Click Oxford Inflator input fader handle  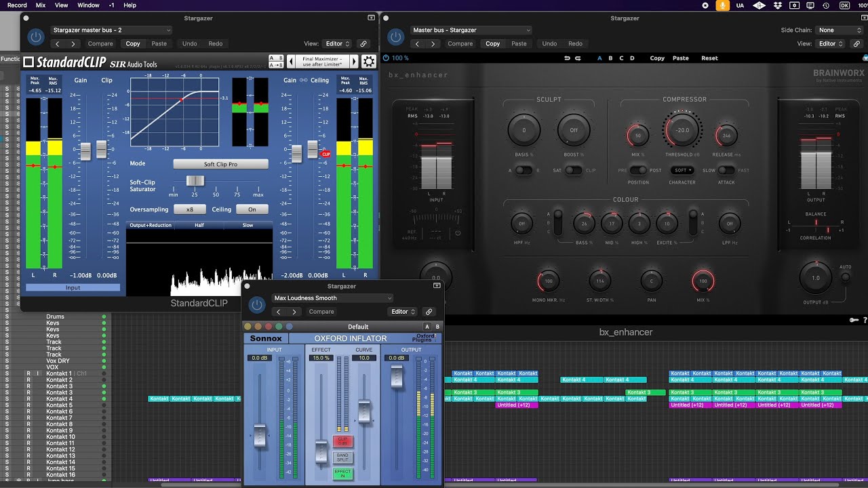[260, 434]
